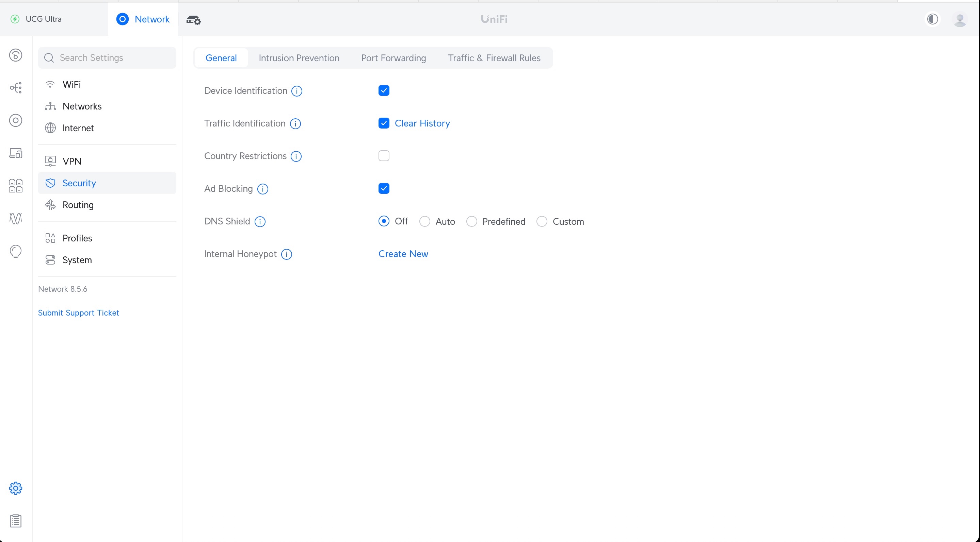Open Client Devices icon in left rail

16,153
